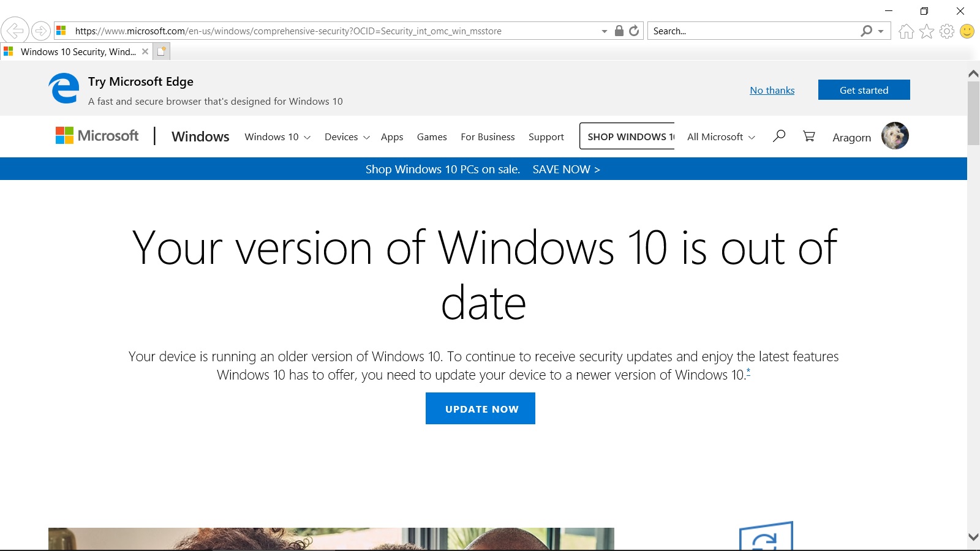
Task: Open the Support menu item
Action: pyautogui.click(x=546, y=137)
